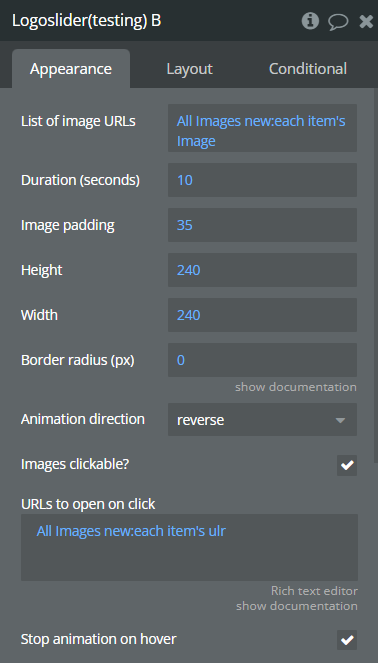Toggle the Stop animation on hover checkbox
The height and width of the screenshot is (663, 378).
click(x=347, y=640)
